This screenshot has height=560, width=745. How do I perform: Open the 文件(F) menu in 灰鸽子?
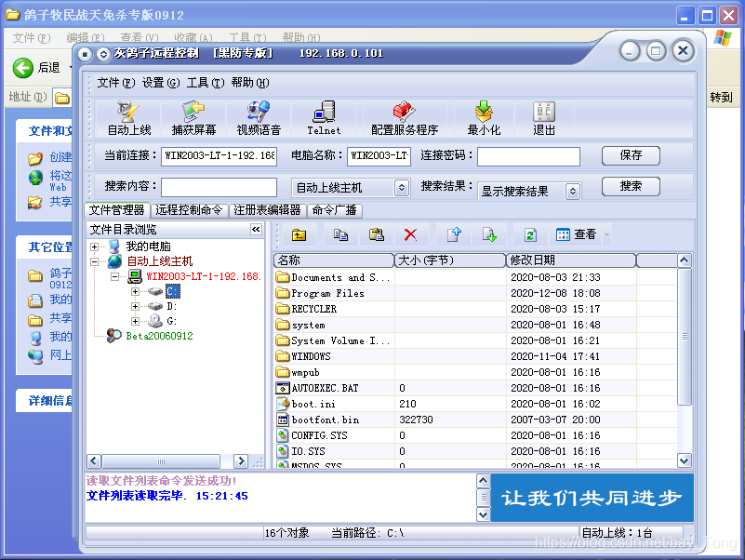click(116, 83)
